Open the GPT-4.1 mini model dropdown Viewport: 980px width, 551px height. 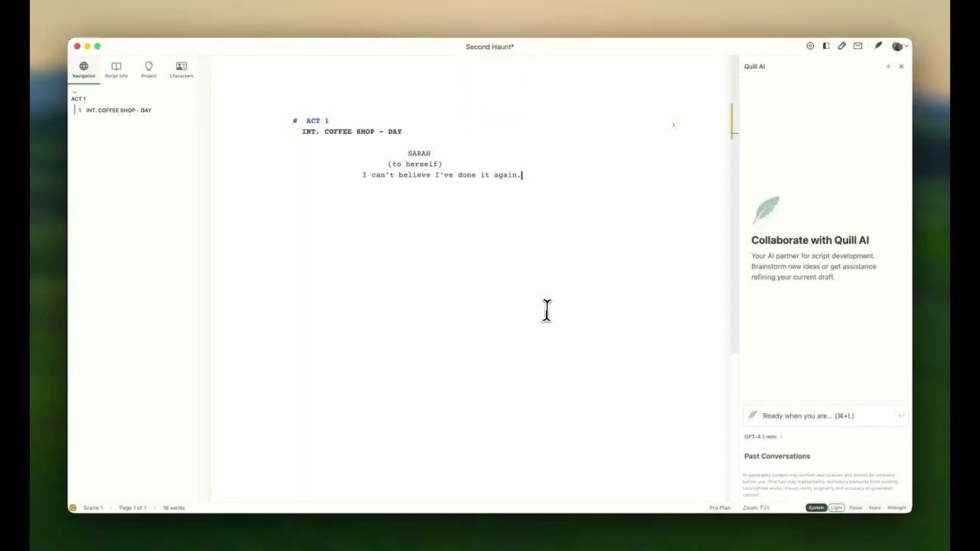763,436
